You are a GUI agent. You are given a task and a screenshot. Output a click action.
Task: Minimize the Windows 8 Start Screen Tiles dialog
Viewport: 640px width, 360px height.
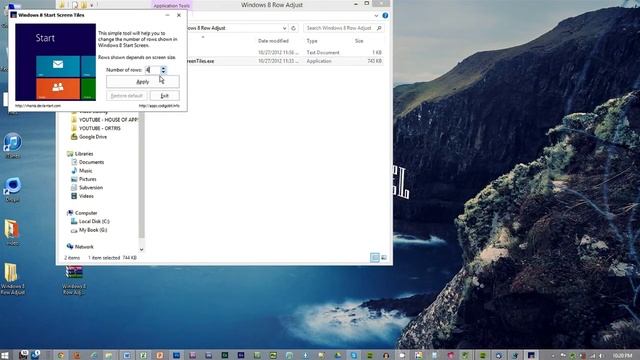click(x=167, y=15)
